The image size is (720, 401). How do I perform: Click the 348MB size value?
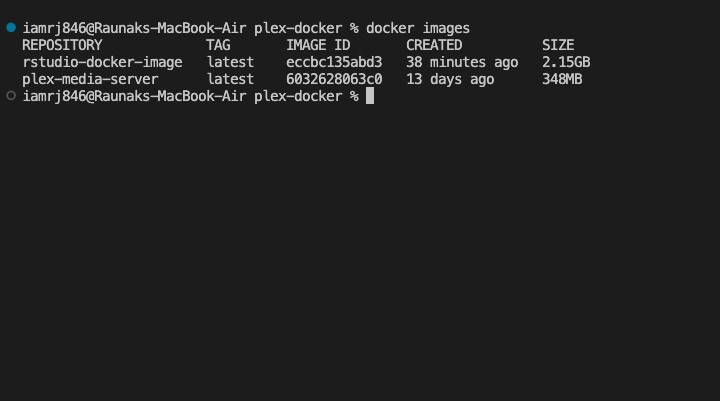(562, 79)
